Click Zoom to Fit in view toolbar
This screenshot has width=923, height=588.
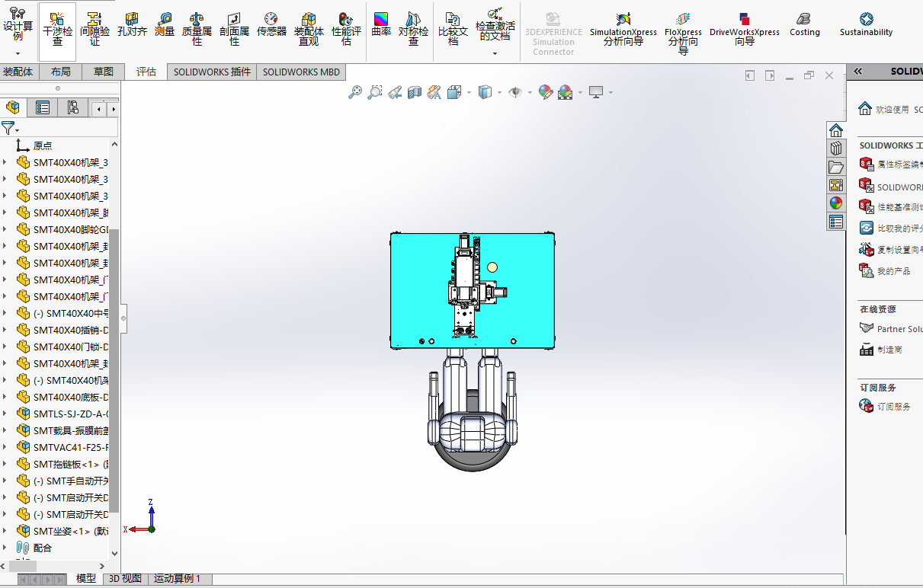pyautogui.click(x=354, y=92)
